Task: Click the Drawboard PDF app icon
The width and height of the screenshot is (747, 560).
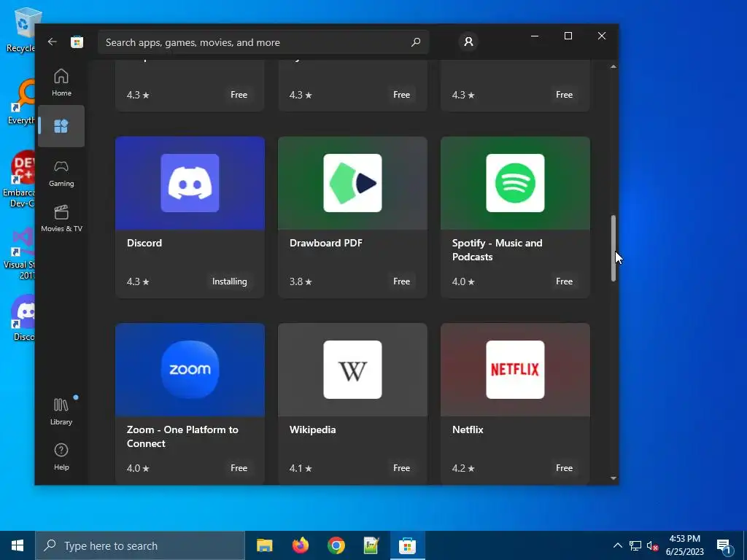Action: [352, 183]
